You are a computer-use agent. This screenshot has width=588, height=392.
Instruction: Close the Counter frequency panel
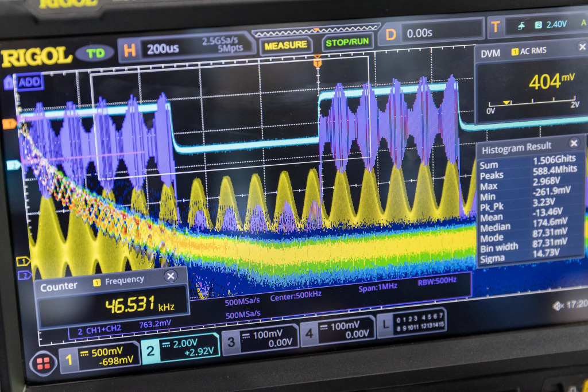[171, 277]
